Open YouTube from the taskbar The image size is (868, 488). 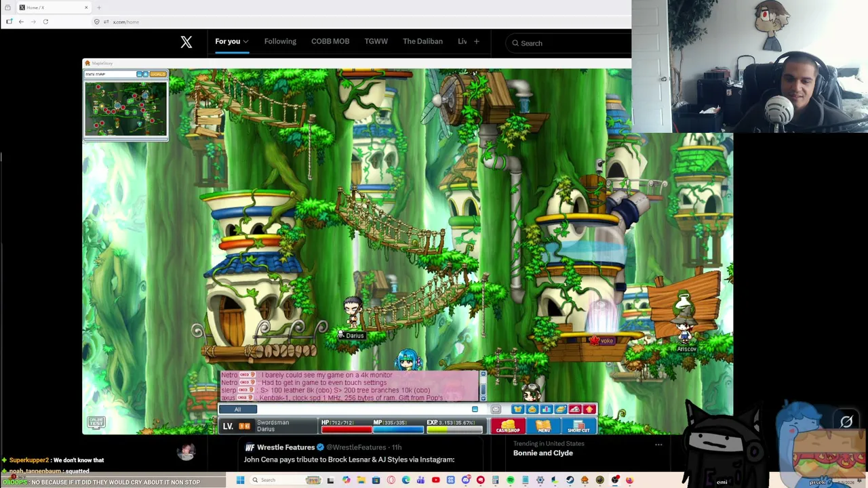click(436, 480)
